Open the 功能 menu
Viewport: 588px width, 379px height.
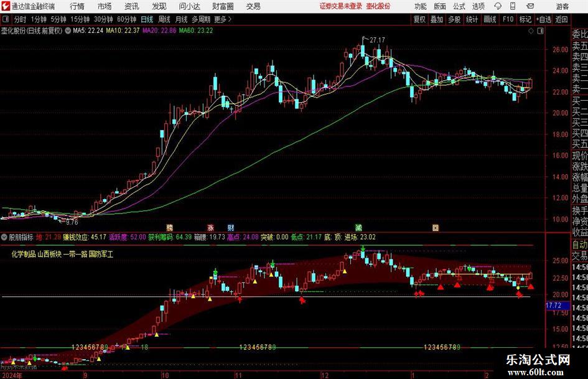[421, 6]
